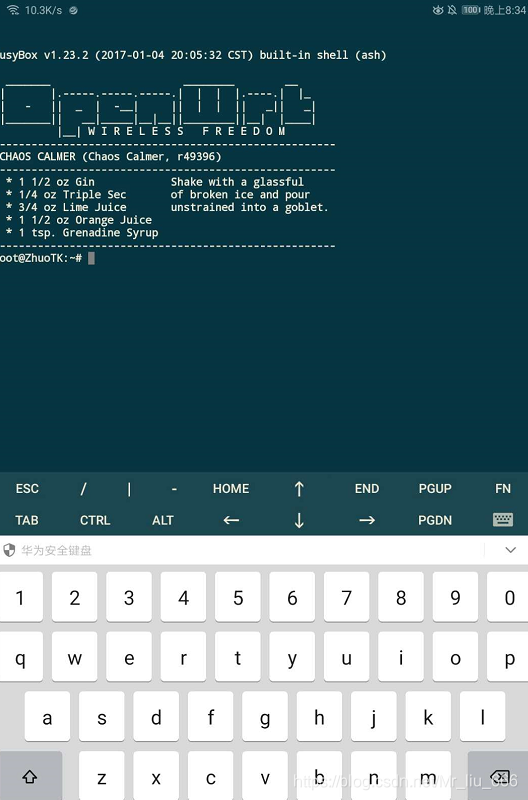This screenshot has height=800, width=528.
Task: Collapse the keyboard with the chevron
Action: point(510,550)
